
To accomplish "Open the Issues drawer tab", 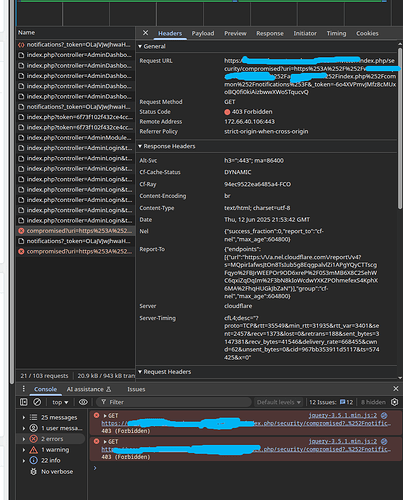I will click(x=136, y=389).
